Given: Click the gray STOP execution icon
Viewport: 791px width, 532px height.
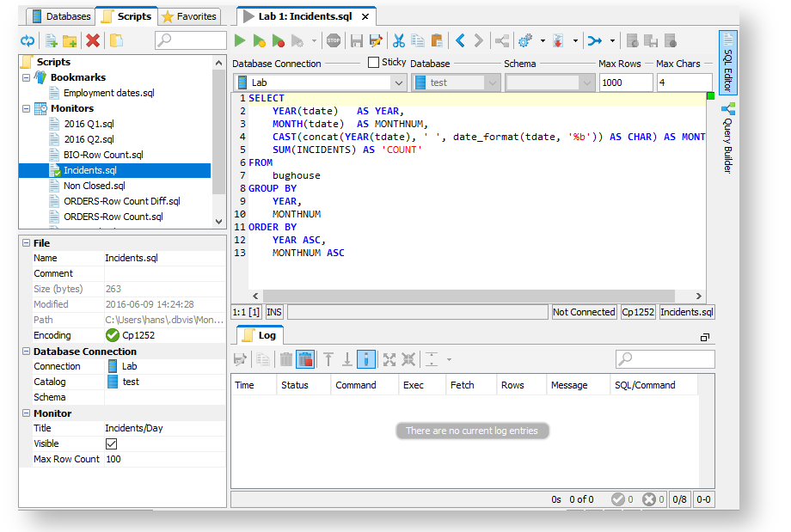Looking at the screenshot, I should 334,40.
